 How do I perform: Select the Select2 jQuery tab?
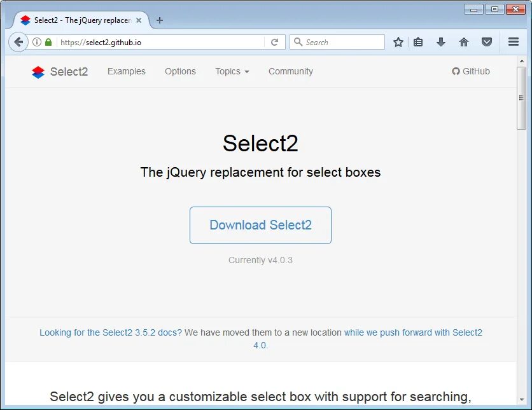(81, 20)
